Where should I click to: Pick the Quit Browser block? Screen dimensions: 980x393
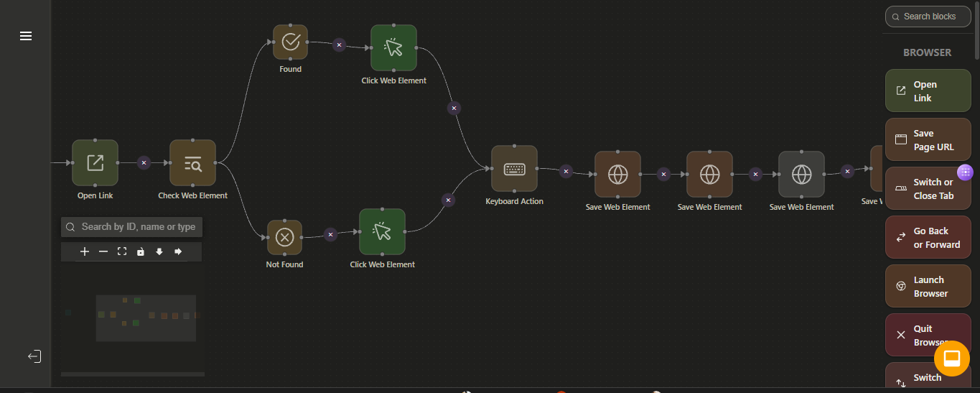coord(928,335)
